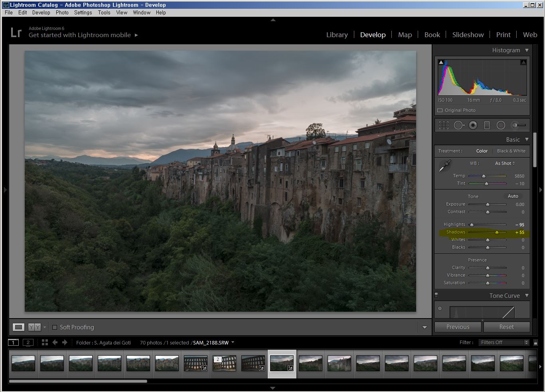Enable the Soft Proofing checkbox

point(55,327)
